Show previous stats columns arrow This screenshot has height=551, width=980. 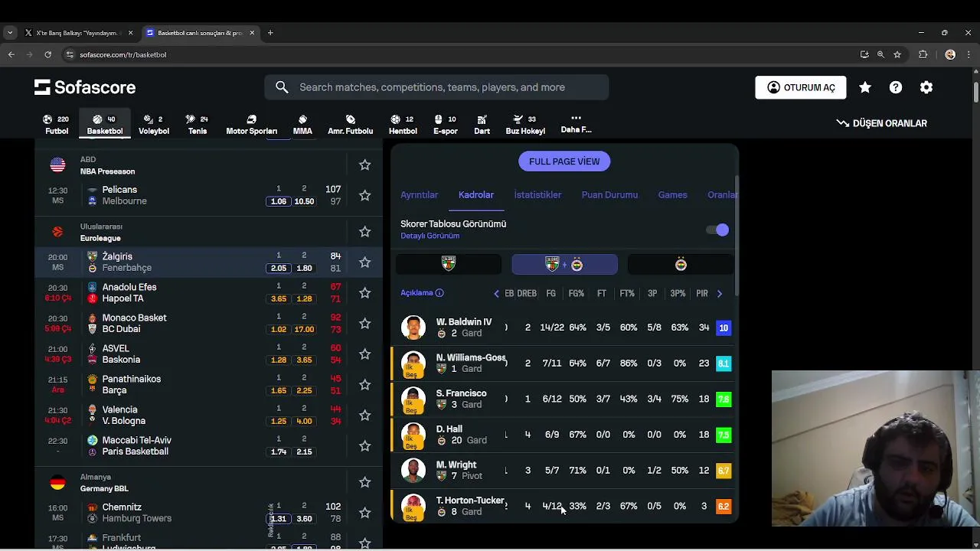496,293
